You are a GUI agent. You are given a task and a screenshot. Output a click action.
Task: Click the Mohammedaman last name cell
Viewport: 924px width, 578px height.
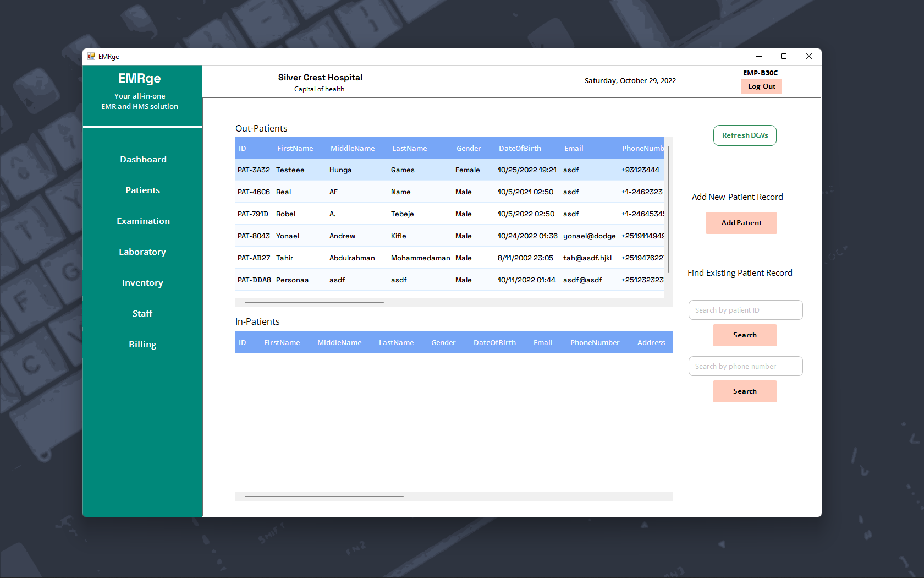420,258
